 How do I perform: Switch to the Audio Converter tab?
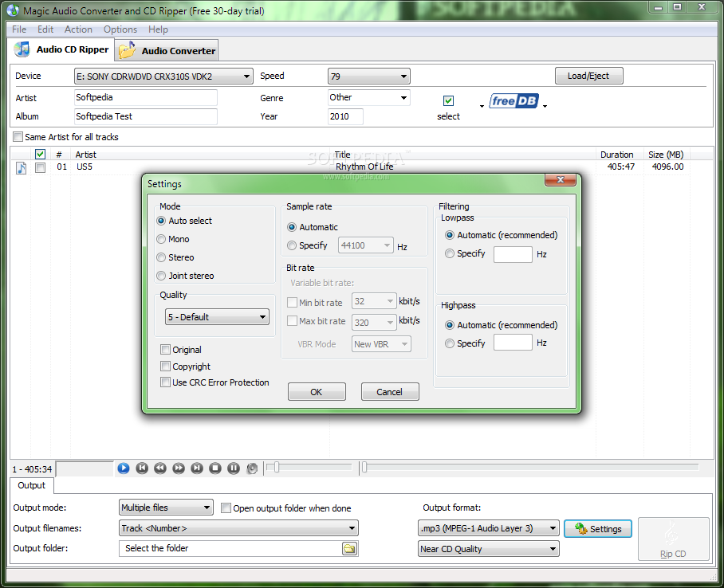pos(167,50)
